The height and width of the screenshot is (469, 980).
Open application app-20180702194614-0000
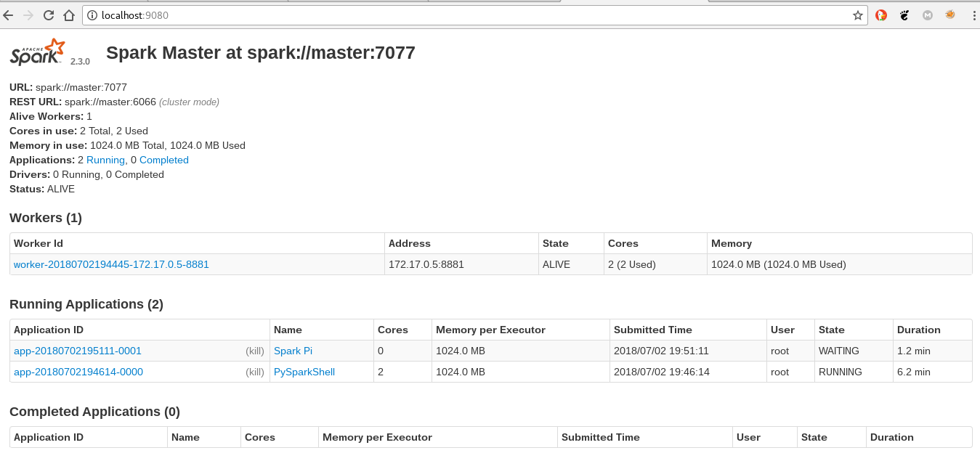[78, 372]
